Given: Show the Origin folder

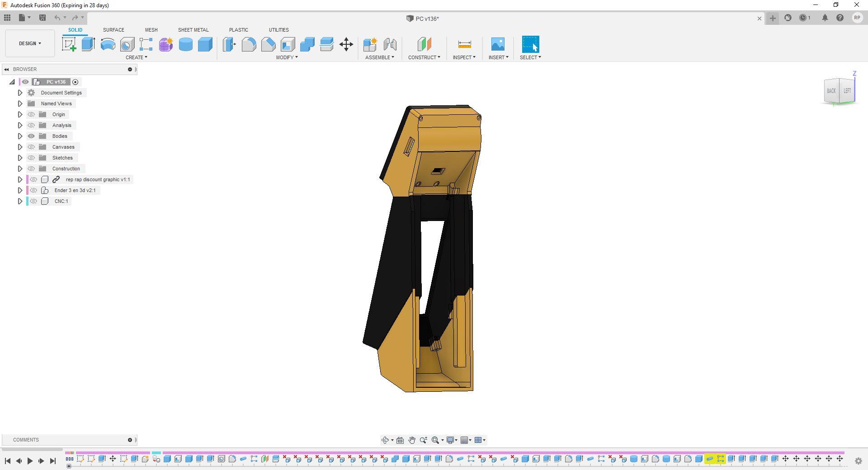Looking at the screenshot, I should coord(31,114).
